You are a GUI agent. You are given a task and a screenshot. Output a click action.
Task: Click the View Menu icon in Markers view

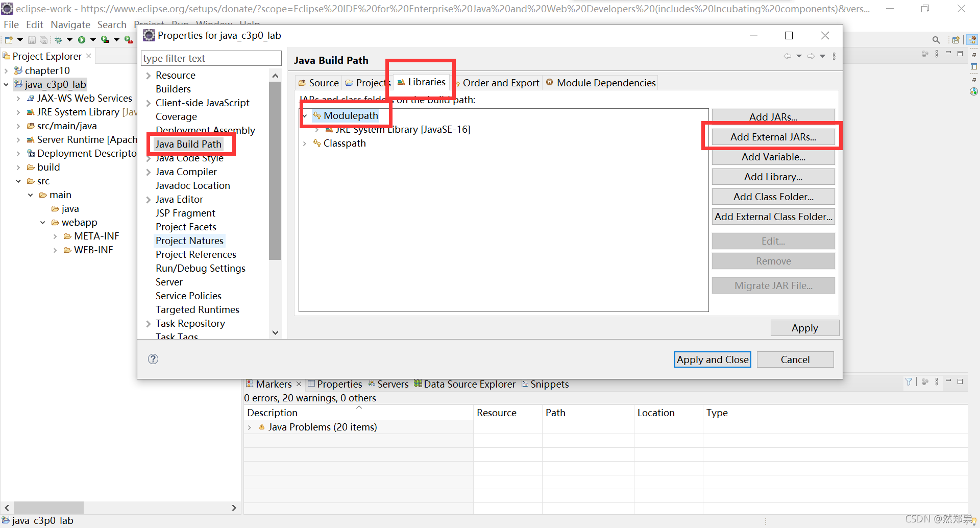tap(937, 381)
